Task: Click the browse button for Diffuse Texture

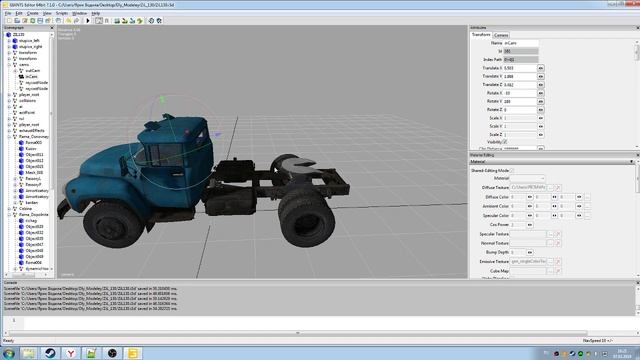Action: pyautogui.click(x=551, y=187)
